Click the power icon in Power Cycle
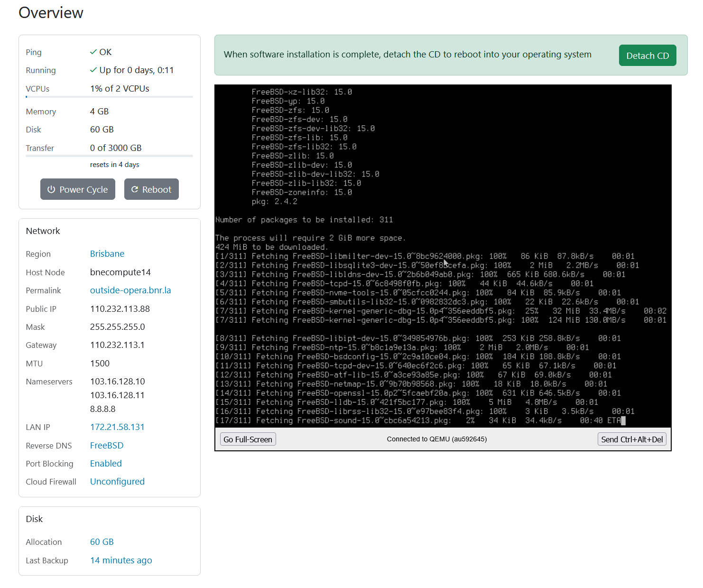 [x=51, y=189]
